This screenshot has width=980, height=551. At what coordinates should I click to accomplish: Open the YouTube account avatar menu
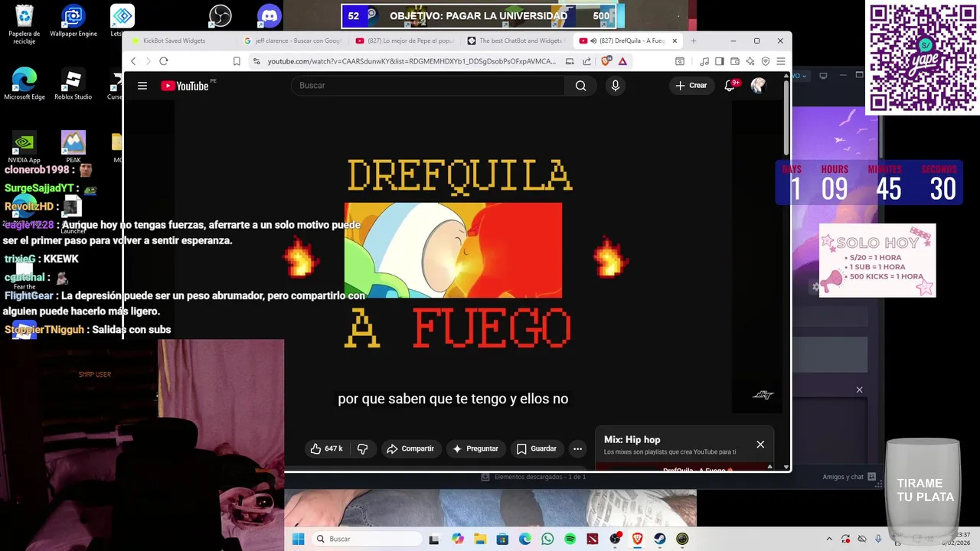(758, 86)
